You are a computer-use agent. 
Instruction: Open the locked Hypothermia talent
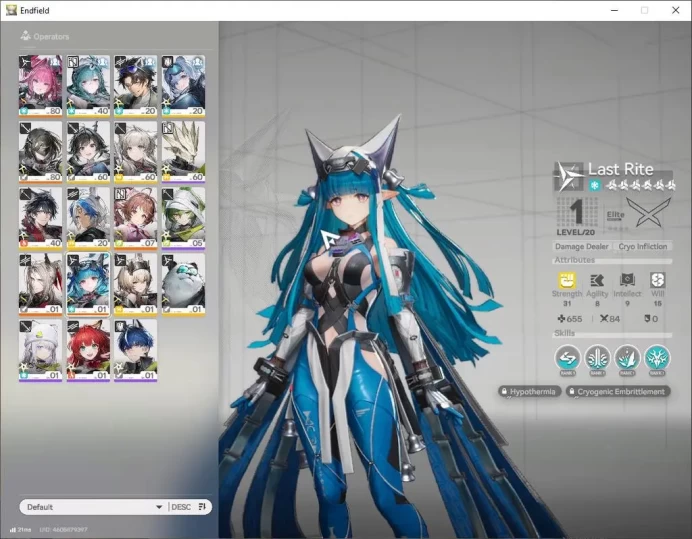[530, 392]
